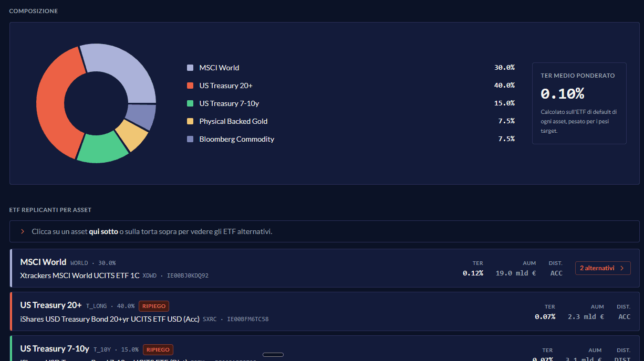This screenshot has width=644, height=361.
Task: Click the 7.5% value for Bloomberg Commodity
Action: point(506,139)
